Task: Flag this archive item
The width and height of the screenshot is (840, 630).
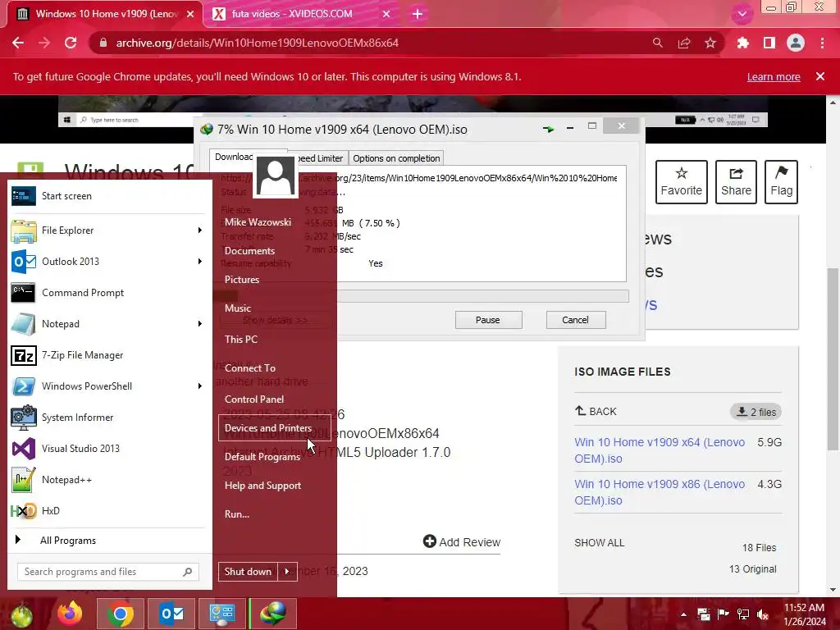Action: click(x=782, y=182)
